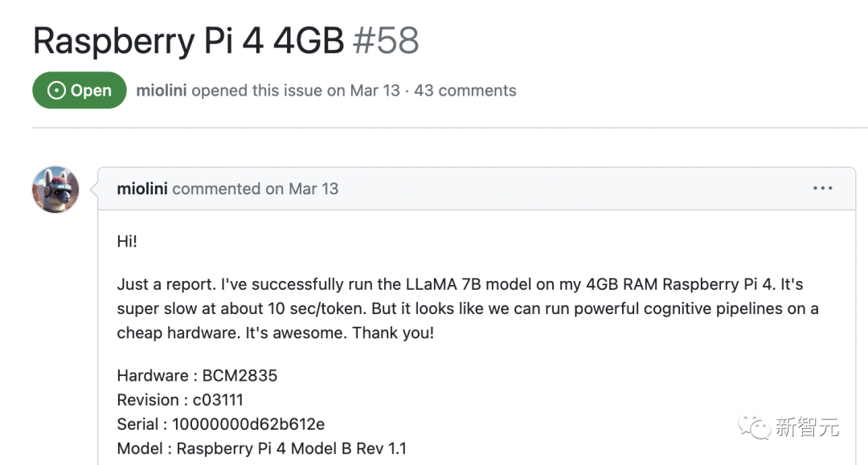Image resolution: width=868 pixels, height=465 pixels.
Task: Click the '43 comments' count text
Action: 465,91
